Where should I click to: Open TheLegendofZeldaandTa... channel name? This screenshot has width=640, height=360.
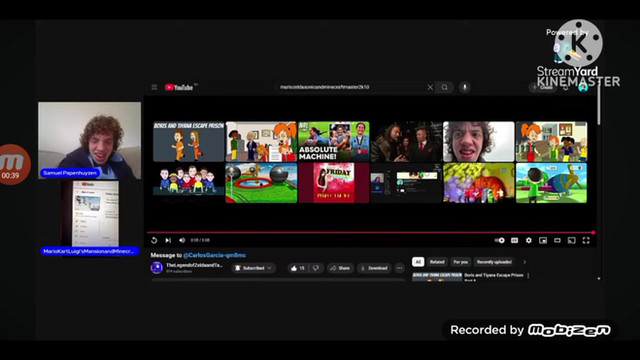194,265
